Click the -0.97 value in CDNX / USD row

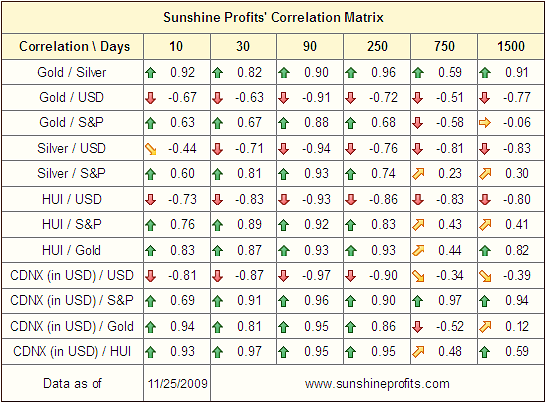point(316,276)
